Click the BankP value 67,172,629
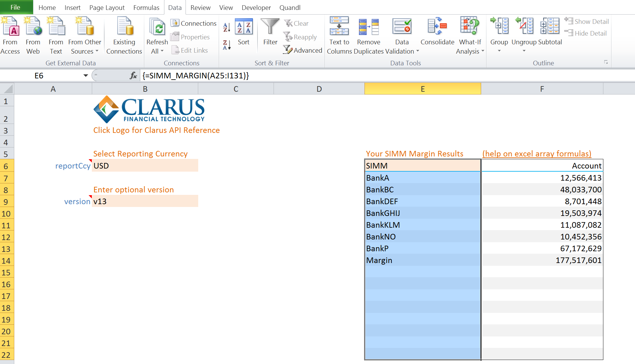Screen dimensions: 635x364 542,248
